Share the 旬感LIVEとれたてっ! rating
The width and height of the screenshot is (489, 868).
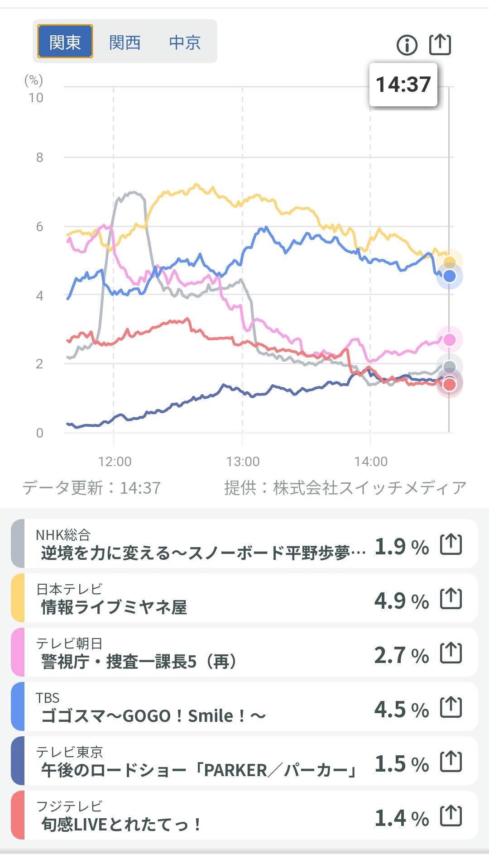pos(451,816)
